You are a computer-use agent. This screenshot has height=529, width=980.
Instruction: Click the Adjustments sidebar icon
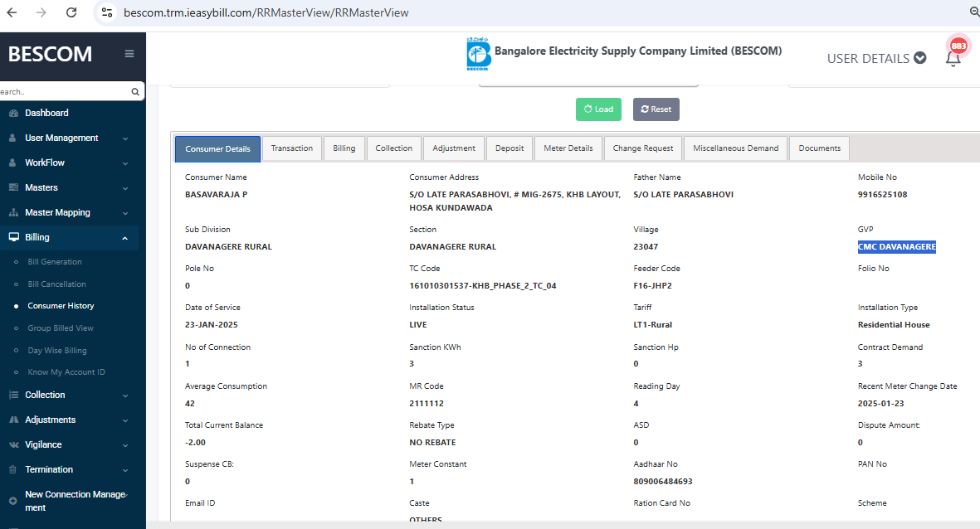(13, 420)
